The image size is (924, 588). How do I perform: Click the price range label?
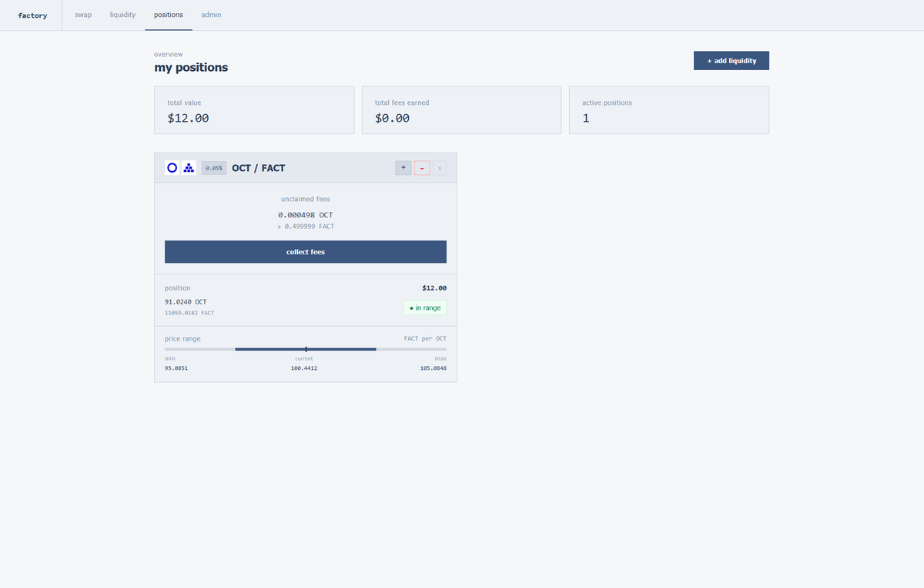(x=182, y=339)
